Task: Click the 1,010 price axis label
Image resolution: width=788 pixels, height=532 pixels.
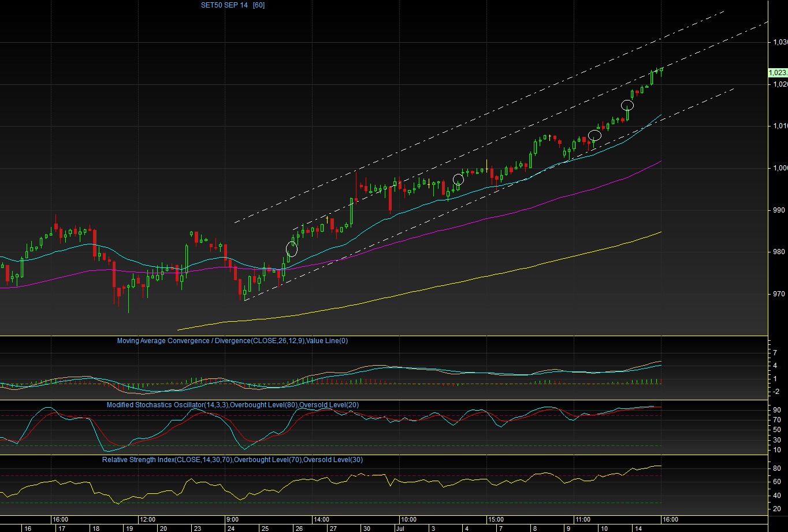Action: coord(780,126)
